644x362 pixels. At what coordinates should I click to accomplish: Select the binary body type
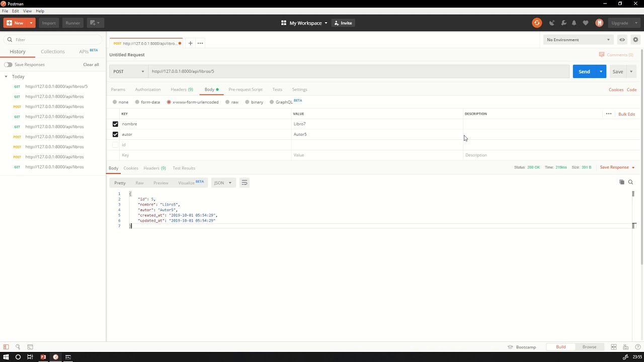click(x=247, y=102)
